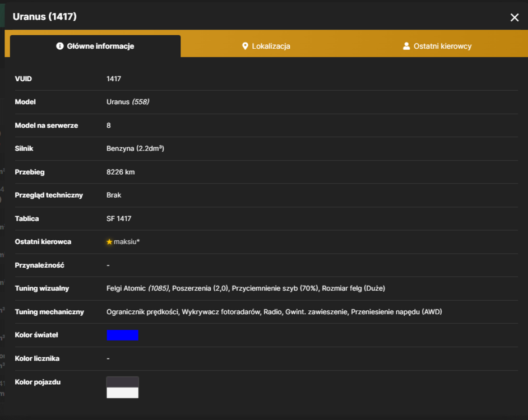Click the Przegląd techniczny value Brak
The width and height of the screenshot is (528, 420).
114,195
